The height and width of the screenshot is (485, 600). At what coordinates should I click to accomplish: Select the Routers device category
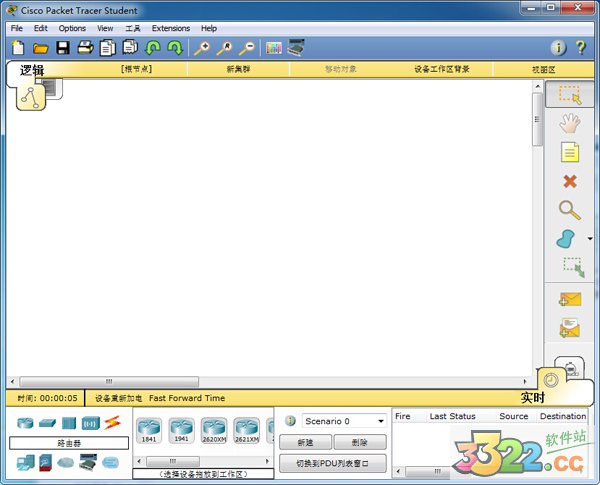click(25, 423)
